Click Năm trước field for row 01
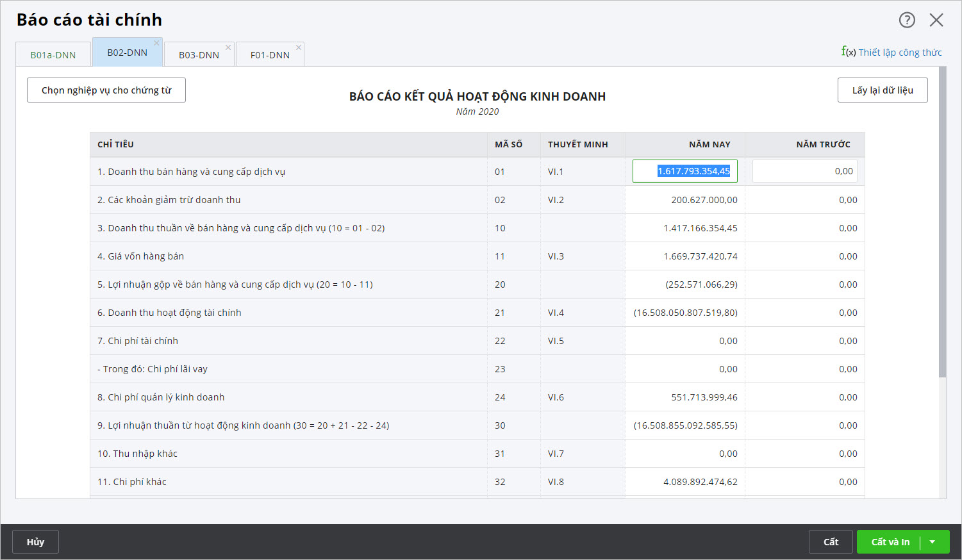Image resolution: width=962 pixels, height=560 pixels. (x=804, y=171)
